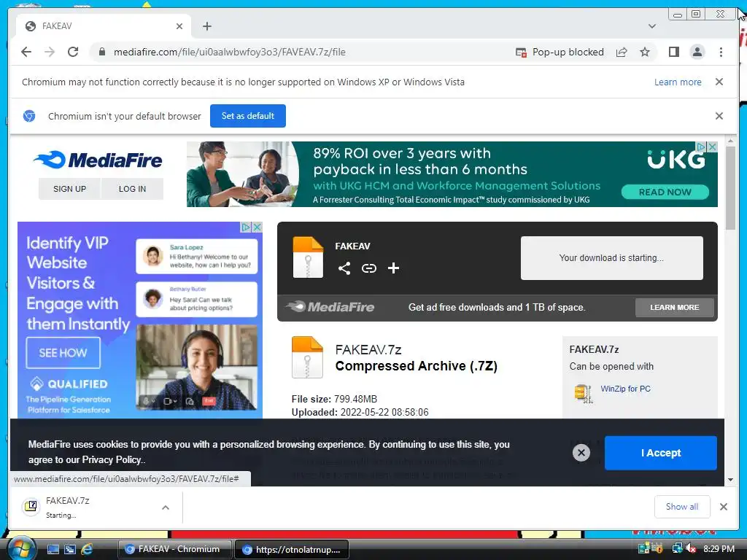Screen dimensions: 747x560
Task: Open the Pop-up blocked notification
Action: pos(560,52)
